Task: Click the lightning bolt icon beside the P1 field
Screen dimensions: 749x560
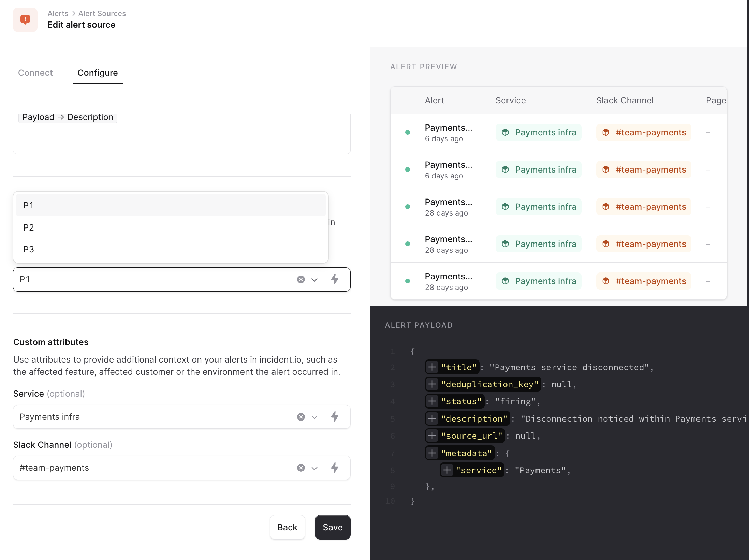Action: (x=335, y=279)
